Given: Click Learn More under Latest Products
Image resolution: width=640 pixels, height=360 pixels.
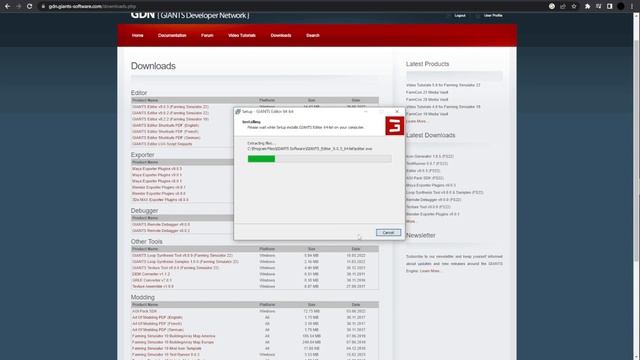Looking at the screenshot, I should coord(416,121).
